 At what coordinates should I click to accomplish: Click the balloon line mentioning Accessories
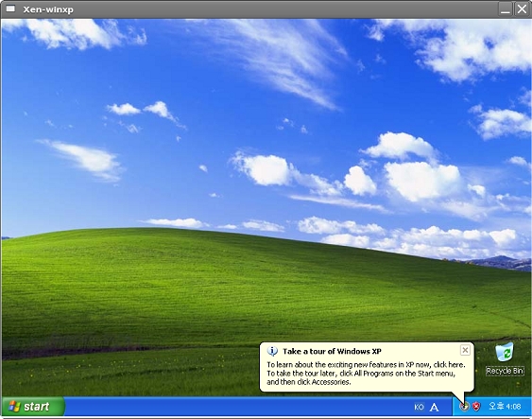click(308, 382)
